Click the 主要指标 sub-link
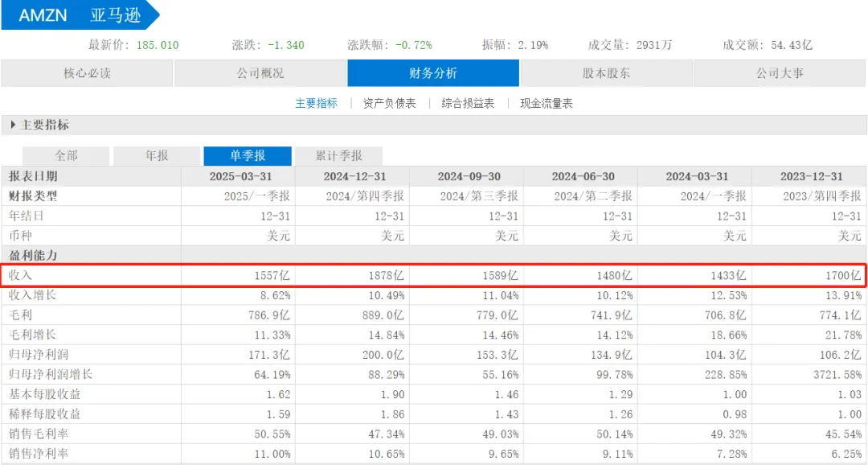Image resolution: width=868 pixels, height=465 pixels. 316,104
